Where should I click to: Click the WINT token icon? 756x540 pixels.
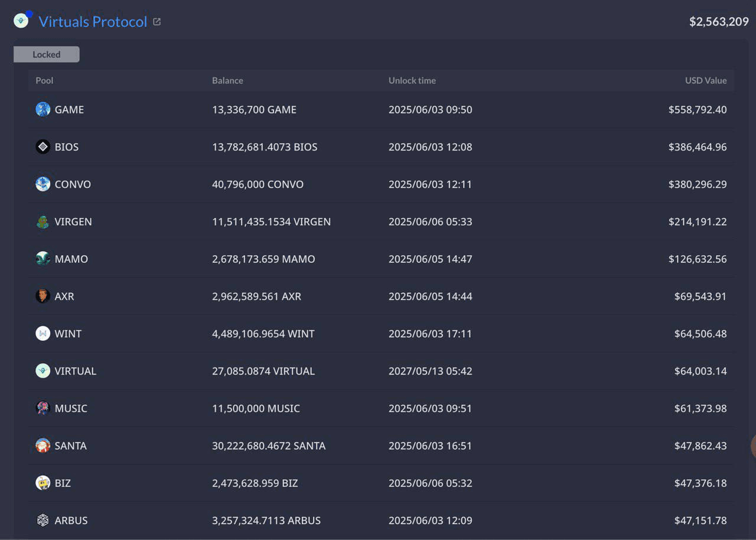point(43,333)
